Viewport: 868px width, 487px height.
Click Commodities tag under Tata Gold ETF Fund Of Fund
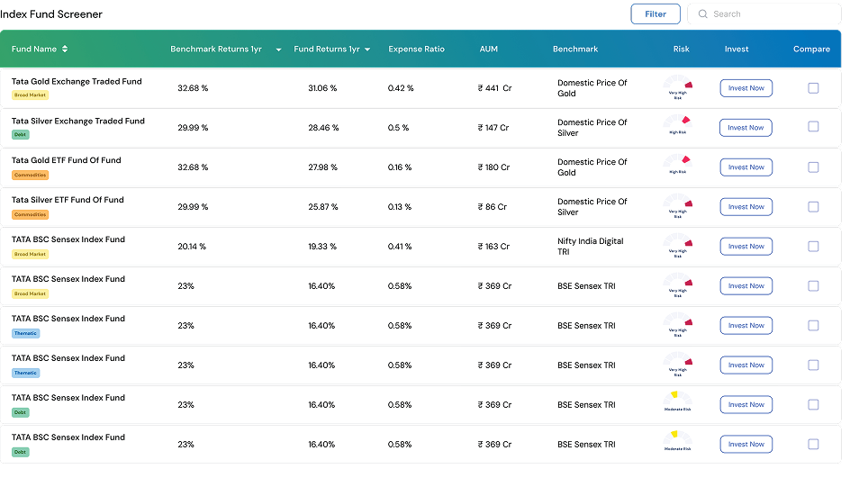pos(31,175)
